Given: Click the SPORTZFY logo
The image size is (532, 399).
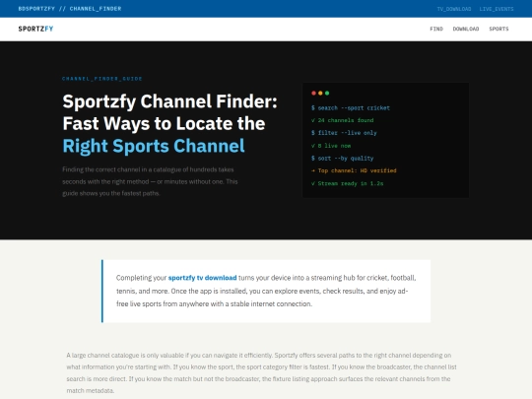Looking at the screenshot, I should (36, 29).
